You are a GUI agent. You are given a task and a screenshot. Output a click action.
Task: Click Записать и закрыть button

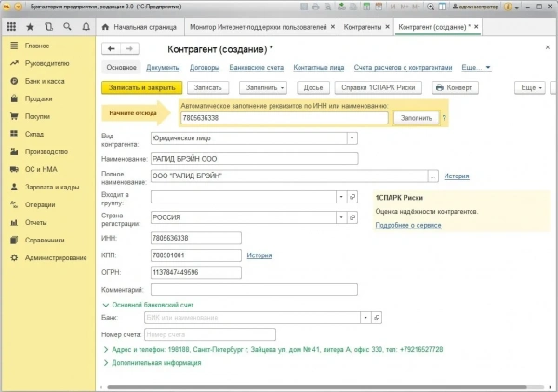pos(142,87)
